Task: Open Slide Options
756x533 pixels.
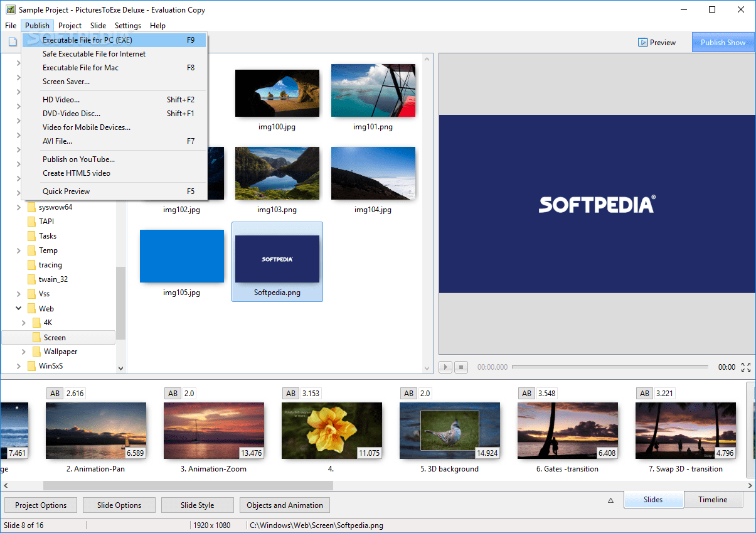Action: 119,505
